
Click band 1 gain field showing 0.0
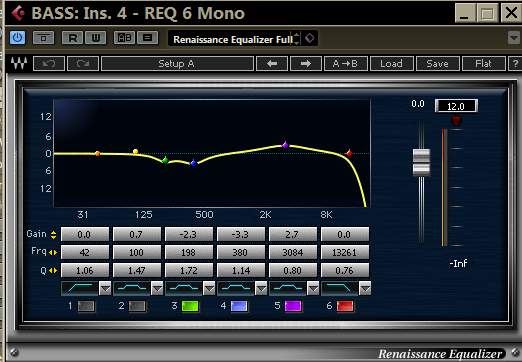(x=85, y=234)
